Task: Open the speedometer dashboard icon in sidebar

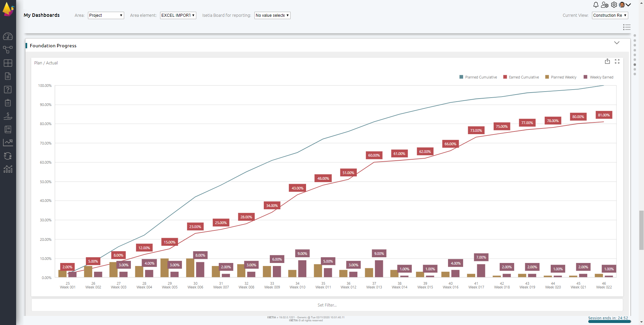Action: tap(8, 36)
